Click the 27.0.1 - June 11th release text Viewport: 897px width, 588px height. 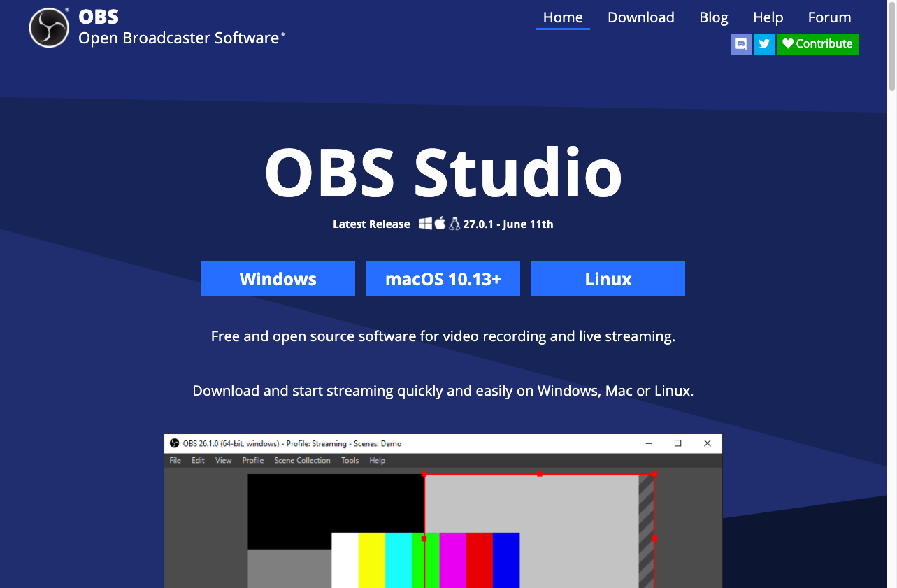[508, 224]
